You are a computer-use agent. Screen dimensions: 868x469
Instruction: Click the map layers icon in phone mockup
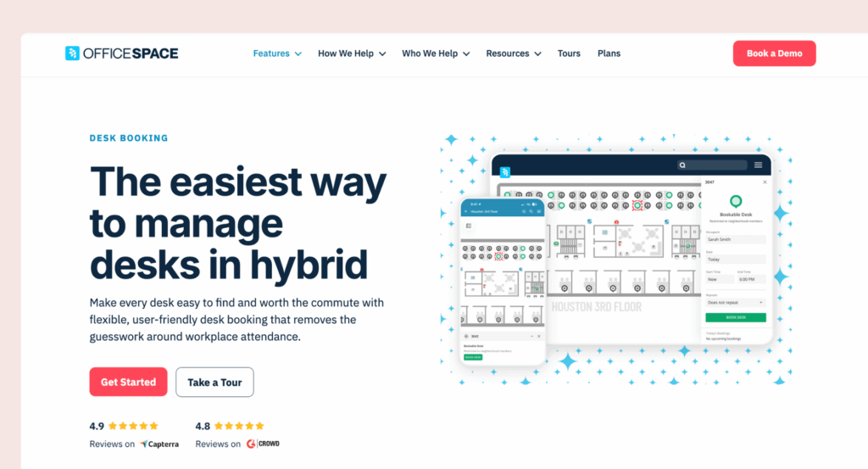469,226
